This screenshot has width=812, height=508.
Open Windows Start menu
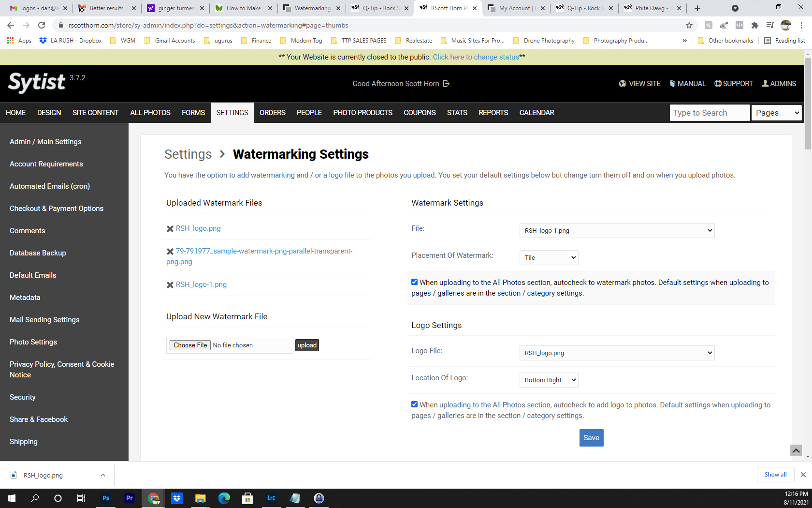[x=12, y=498]
